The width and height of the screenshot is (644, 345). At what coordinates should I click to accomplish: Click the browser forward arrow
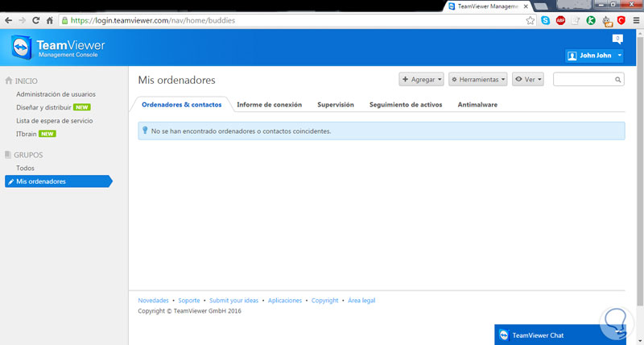[x=23, y=20]
